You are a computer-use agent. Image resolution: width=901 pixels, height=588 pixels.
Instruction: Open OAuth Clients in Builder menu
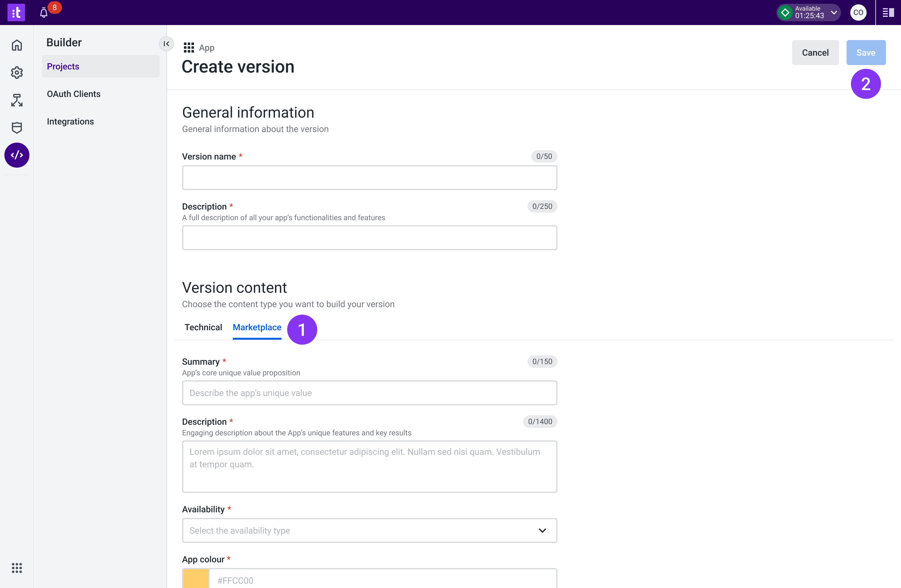point(74,94)
